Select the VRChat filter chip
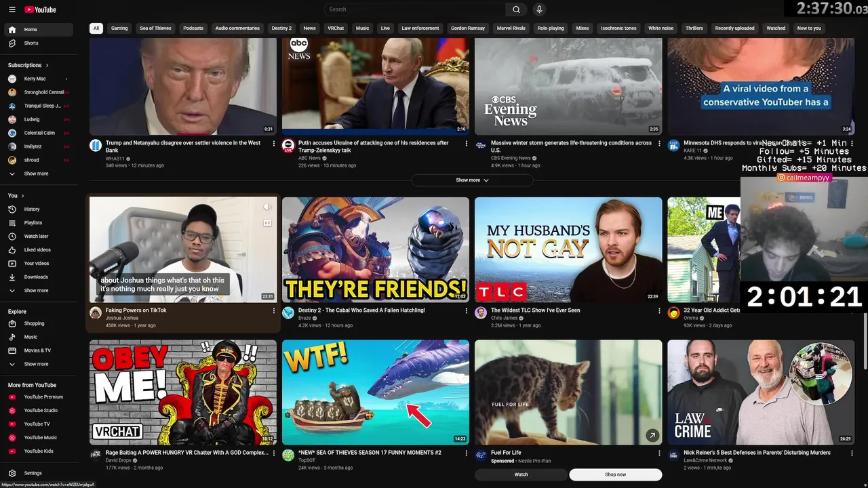868x488 pixels. click(x=336, y=28)
